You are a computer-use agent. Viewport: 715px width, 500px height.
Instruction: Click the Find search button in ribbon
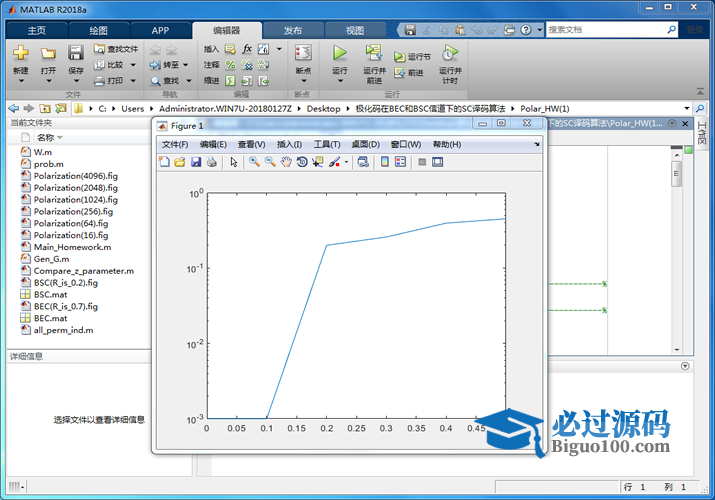point(165,81)
